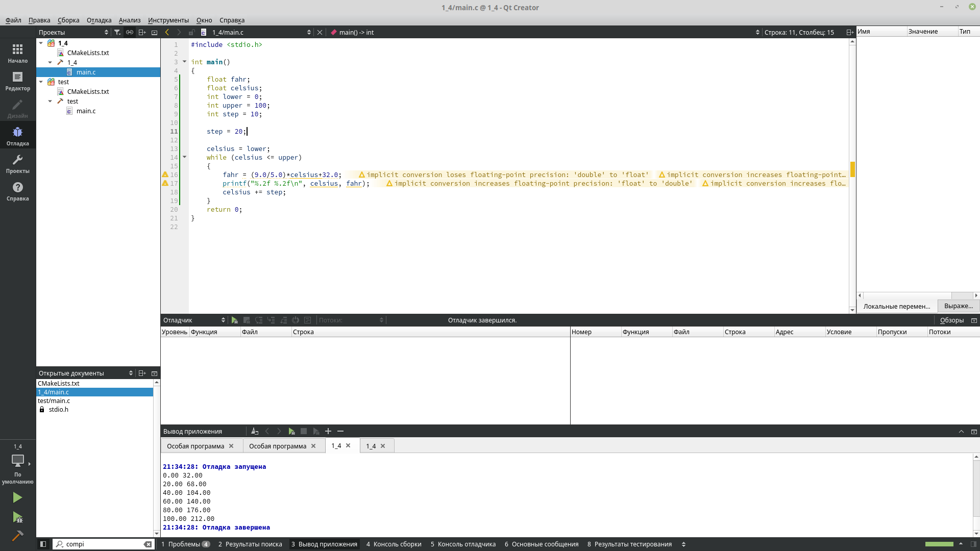The height and width of the screenshot is (551, 980).
Task: Clear the application output with broom icon
Action: coord(255,431)
